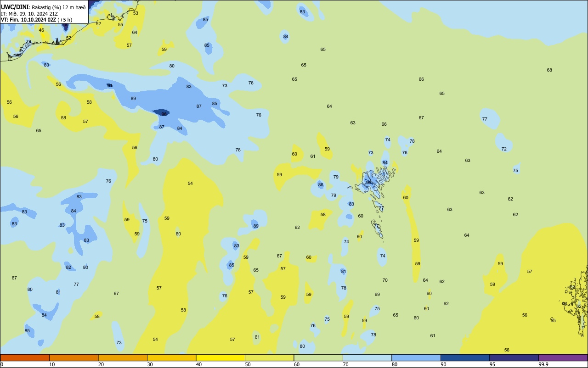Pick the pale yellow 50–60 legend swatch

point(269,357)
